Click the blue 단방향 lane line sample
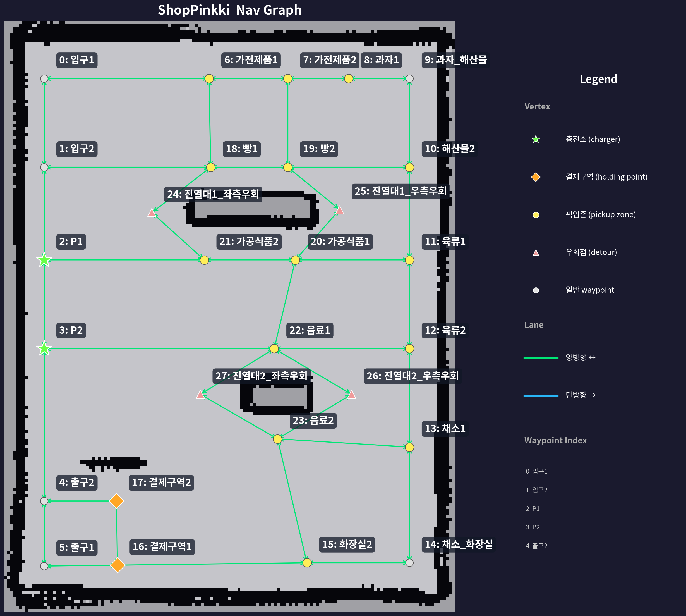686x616 pixels. click(541, 395)
